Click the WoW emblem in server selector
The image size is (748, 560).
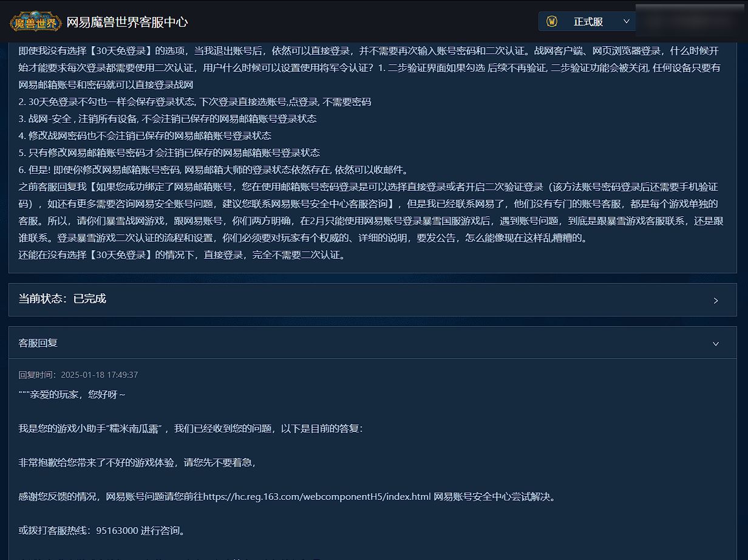[x=552, y=21]
